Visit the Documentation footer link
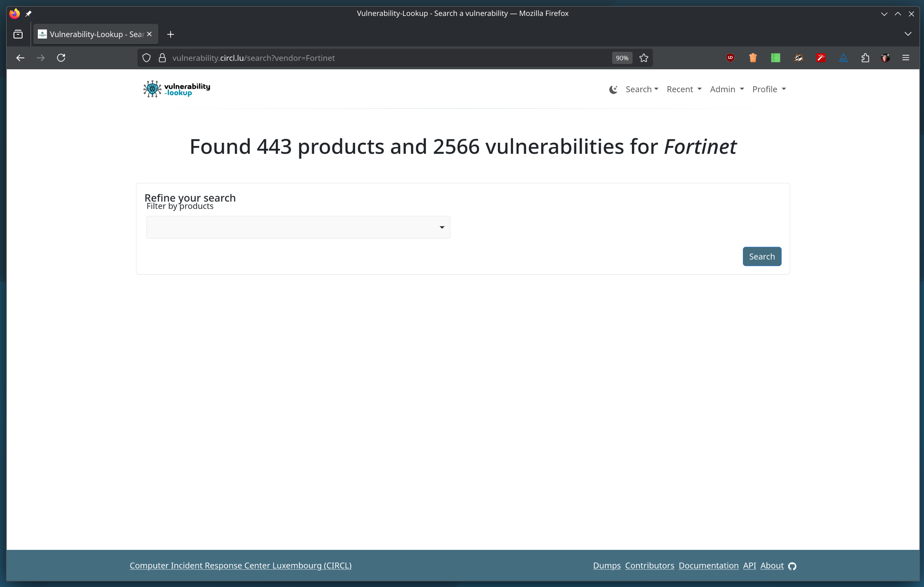The width and height of the screenshot is (924, 587). tap(708, 565)
